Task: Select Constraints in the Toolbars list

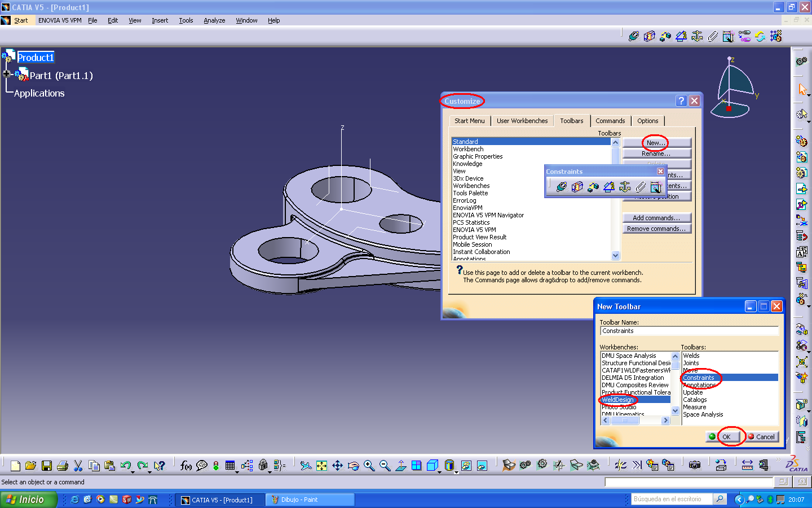Action: pyautogui.click(x=730, y=378)
